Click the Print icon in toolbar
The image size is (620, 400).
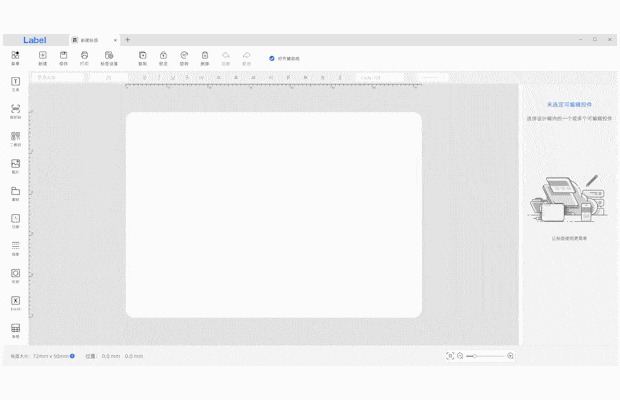(x=84, y=57)
